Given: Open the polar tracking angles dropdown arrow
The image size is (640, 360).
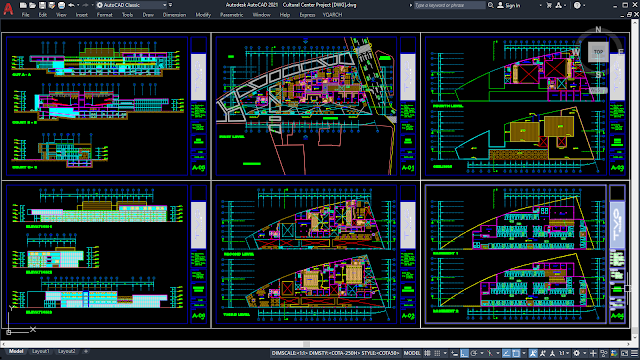Looking at the screenshot, I should 482,353.
